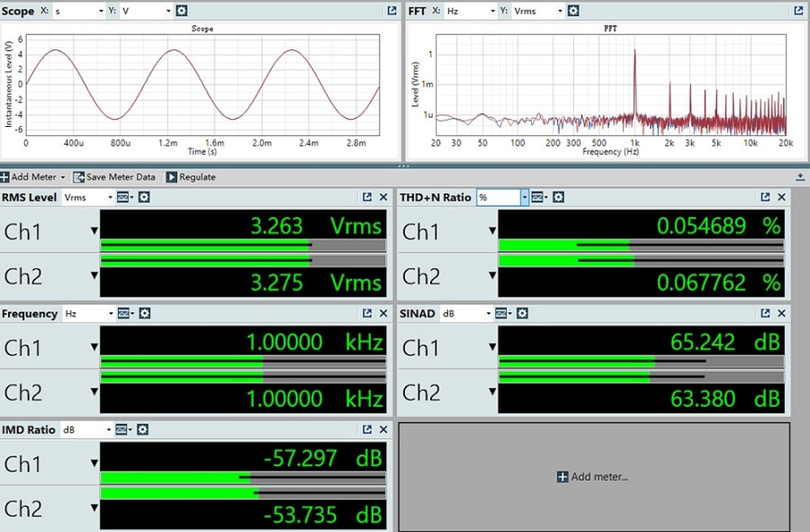
Task: Close the SINAD meter
Action: tap(781, 313)
